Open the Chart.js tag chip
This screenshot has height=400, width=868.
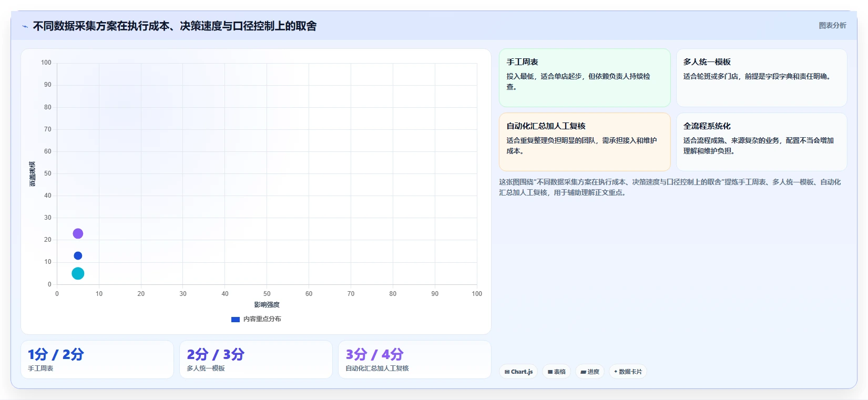click(x=518, y=372)
